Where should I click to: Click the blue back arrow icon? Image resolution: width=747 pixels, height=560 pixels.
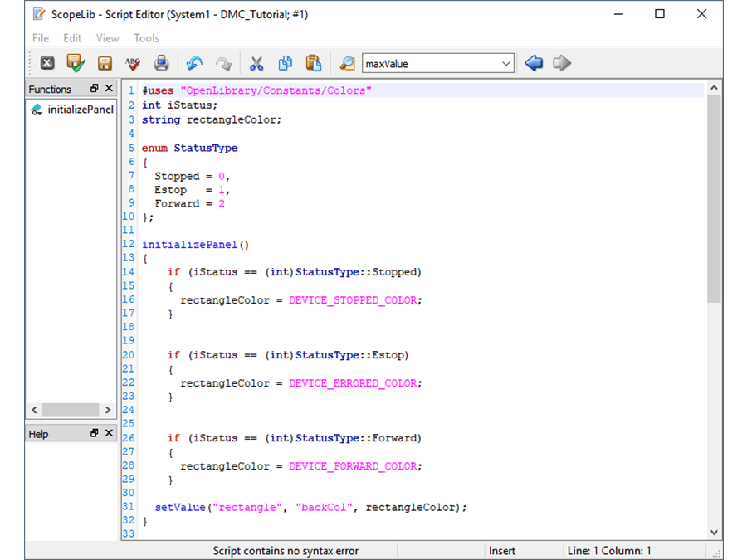coord(534,63)
